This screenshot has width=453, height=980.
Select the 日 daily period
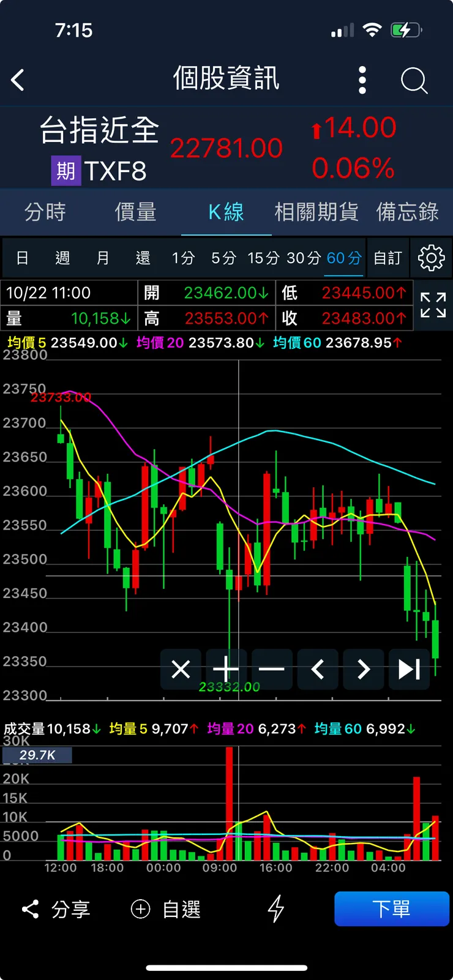[x=22, y=258]
